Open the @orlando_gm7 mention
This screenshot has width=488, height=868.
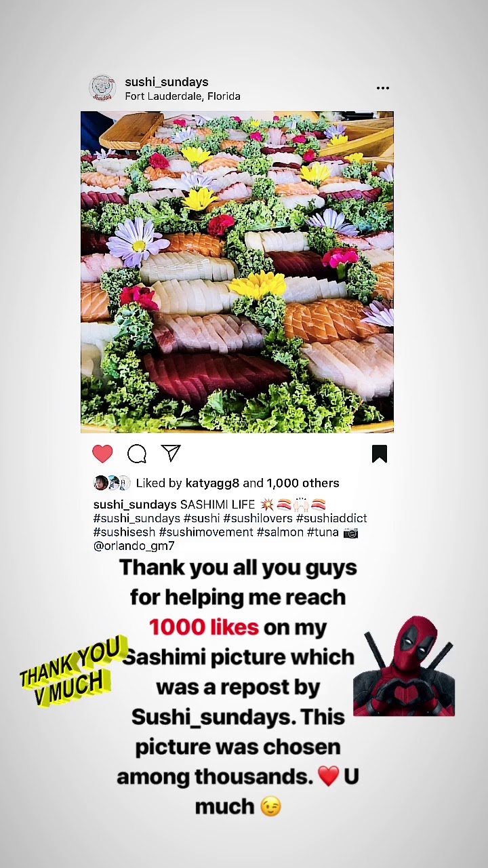[x=134, y=546]
